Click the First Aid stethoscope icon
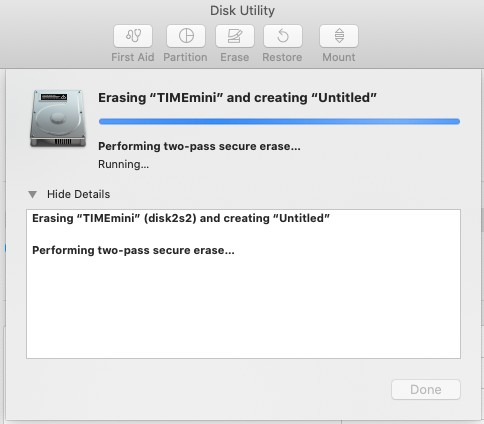484x424 pixels. (133, 36)
